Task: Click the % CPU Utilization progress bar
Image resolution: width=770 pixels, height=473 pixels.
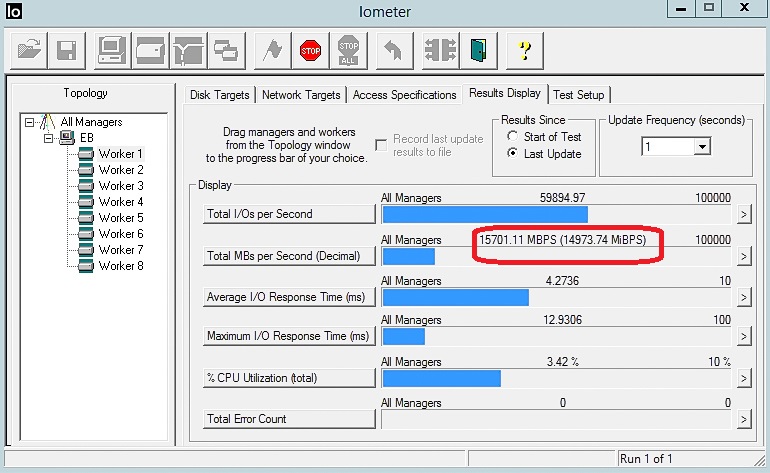Action: [x=556, y=379]
